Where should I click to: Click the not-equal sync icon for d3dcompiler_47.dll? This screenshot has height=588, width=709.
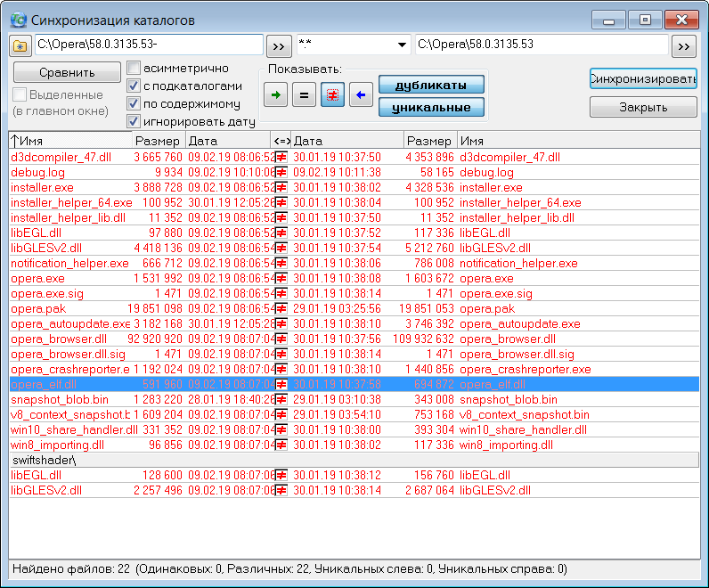click(x=281, y=158)
